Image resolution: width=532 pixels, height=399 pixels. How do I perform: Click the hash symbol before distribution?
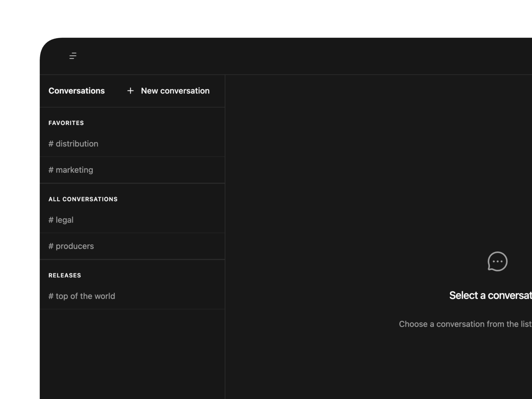[x=51, y=144]
